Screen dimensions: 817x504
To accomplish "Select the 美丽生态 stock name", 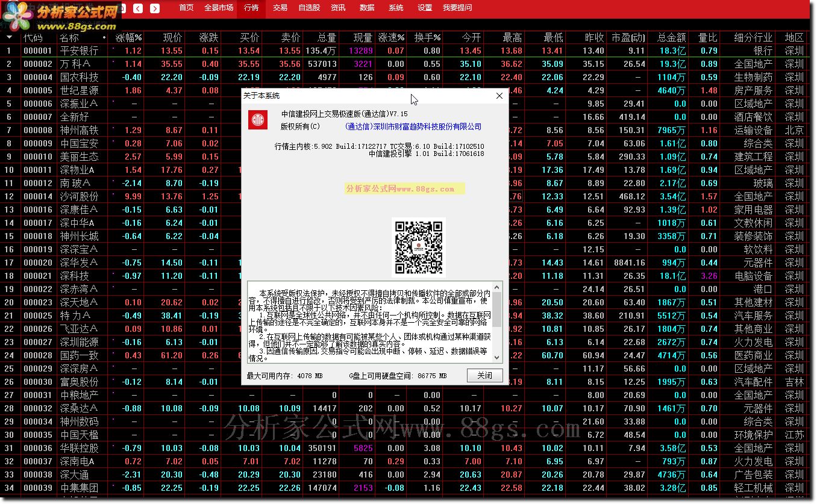I will [79, 157].
